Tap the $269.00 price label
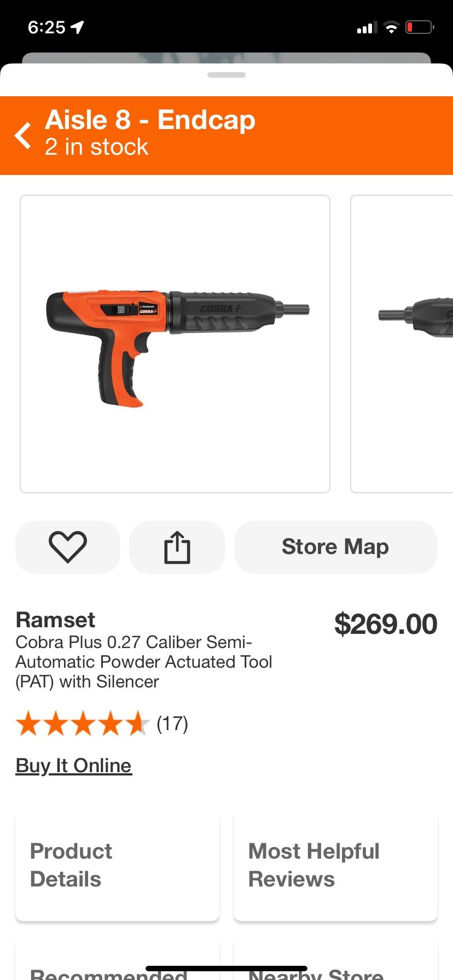 (386, 623)
